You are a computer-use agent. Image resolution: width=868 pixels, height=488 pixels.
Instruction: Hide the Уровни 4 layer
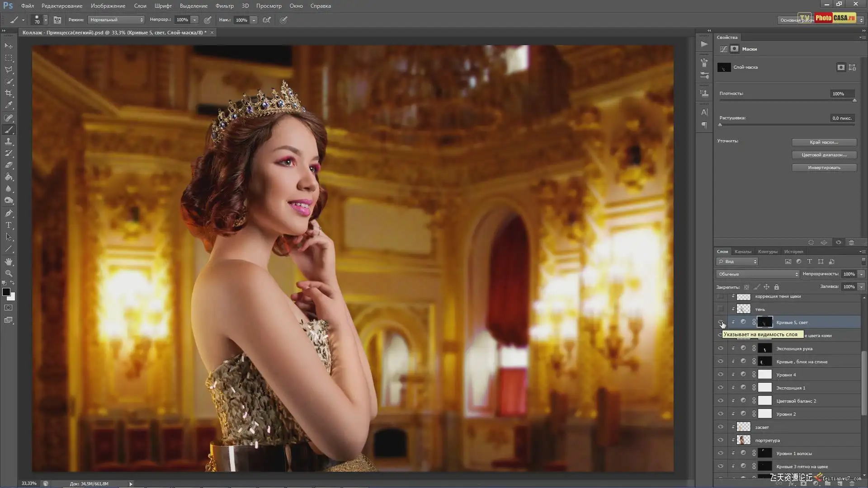pos(721,375)
